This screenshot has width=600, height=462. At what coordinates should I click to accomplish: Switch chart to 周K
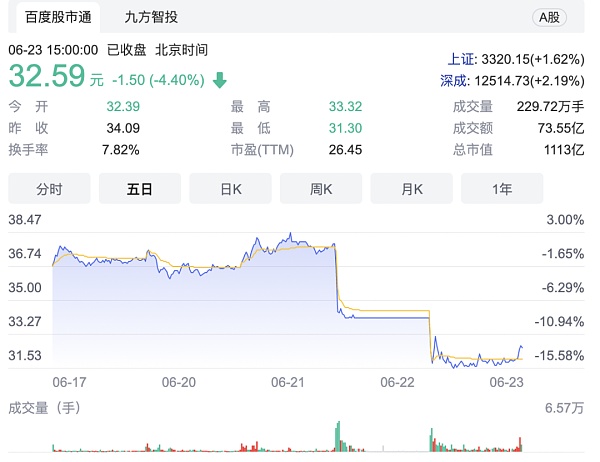pos(321,189)
